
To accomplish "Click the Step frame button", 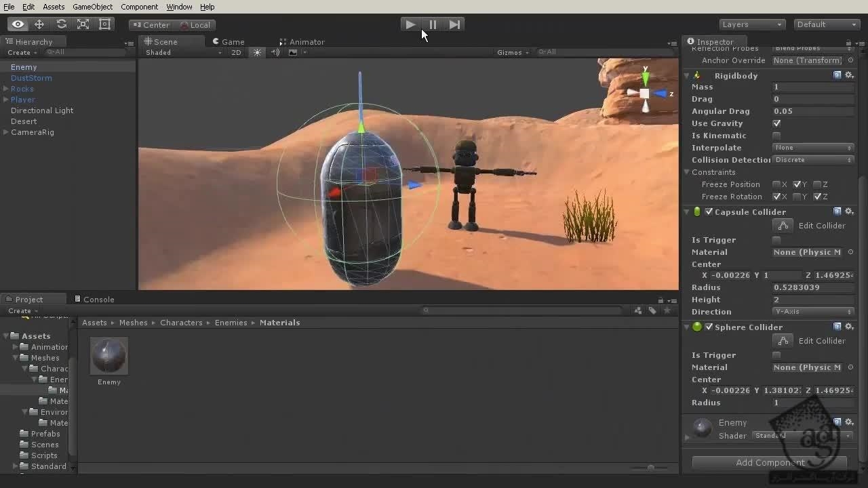I will click(454, 24).
